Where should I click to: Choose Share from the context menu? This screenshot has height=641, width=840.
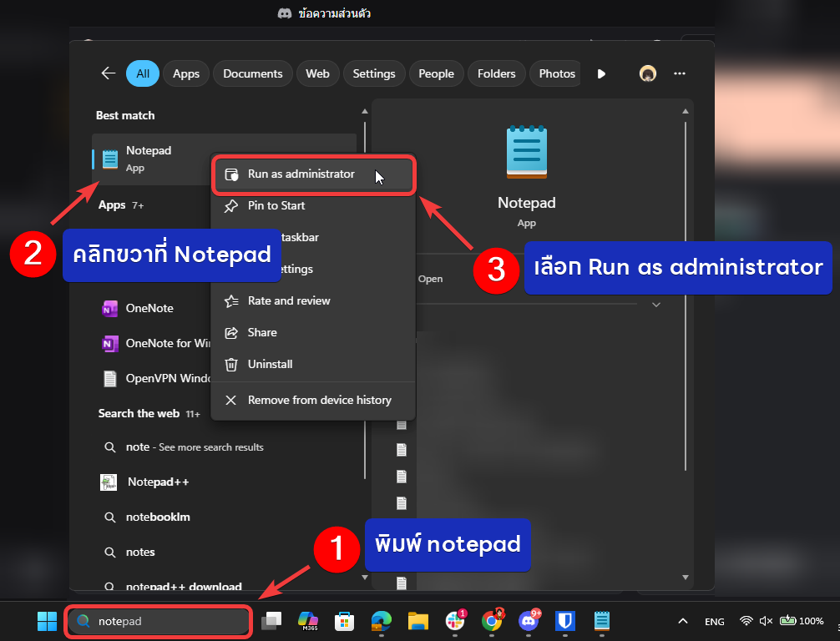coord(313,332)
